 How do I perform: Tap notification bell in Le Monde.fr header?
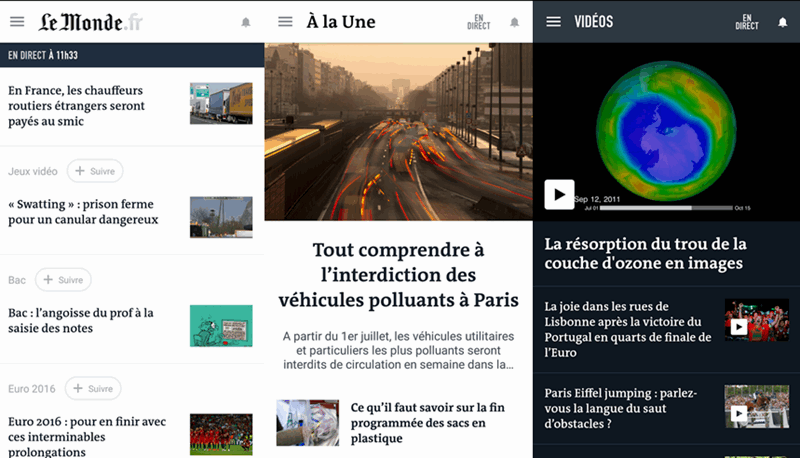[246, 22]
